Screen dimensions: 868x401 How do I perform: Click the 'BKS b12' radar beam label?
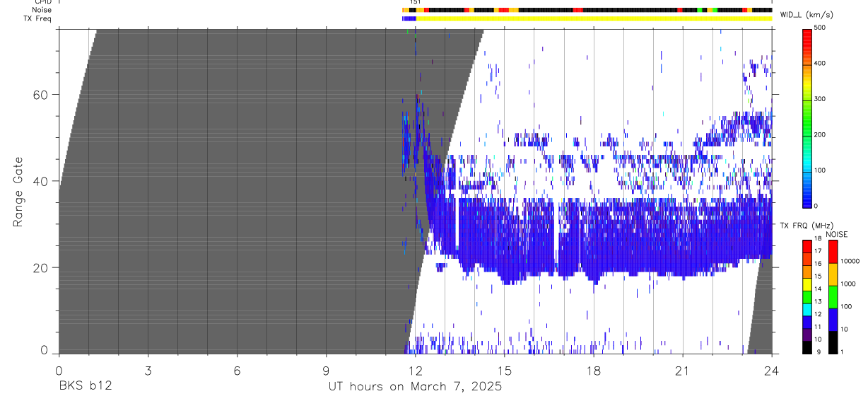[x=85, y=387]
